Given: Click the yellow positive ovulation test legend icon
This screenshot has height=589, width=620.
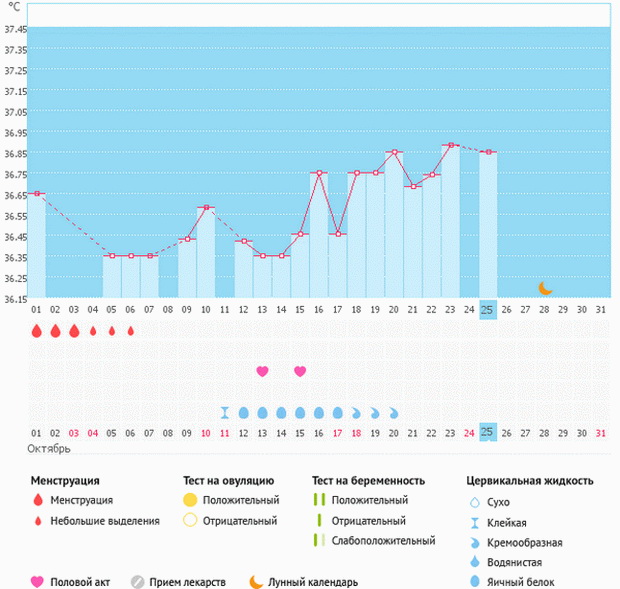Looking at the screenshot, I should click(190, 500).
